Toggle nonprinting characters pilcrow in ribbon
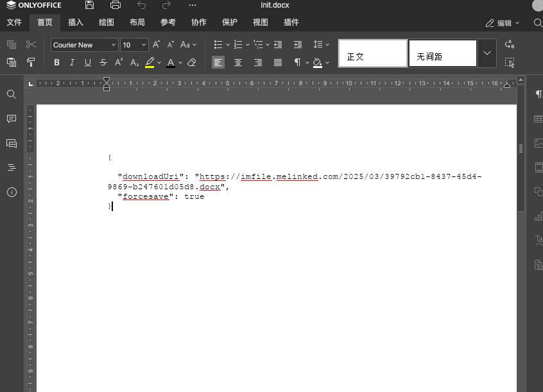The width and height of the screenshot is (543, 392). 297,62
